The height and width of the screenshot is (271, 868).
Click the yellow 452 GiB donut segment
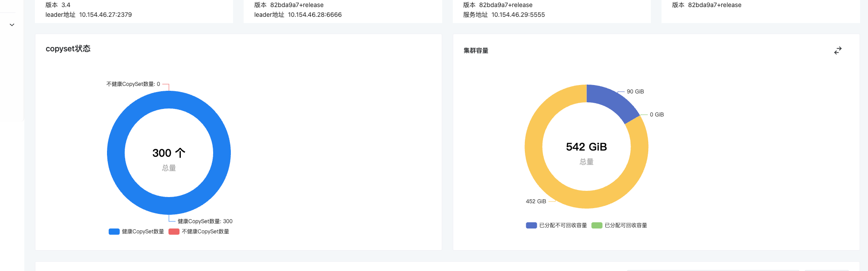coord(534,147)
